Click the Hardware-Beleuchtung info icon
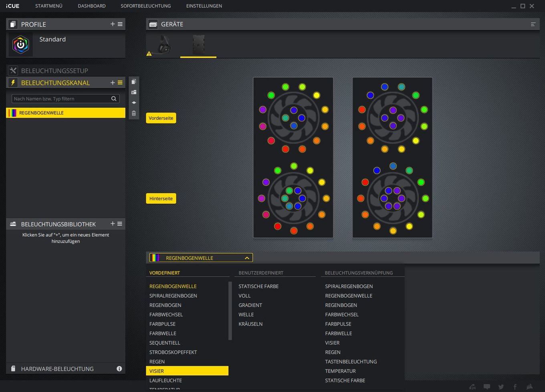Image resolution: width=545 pixels, height=392 pixels. (119, 369)
